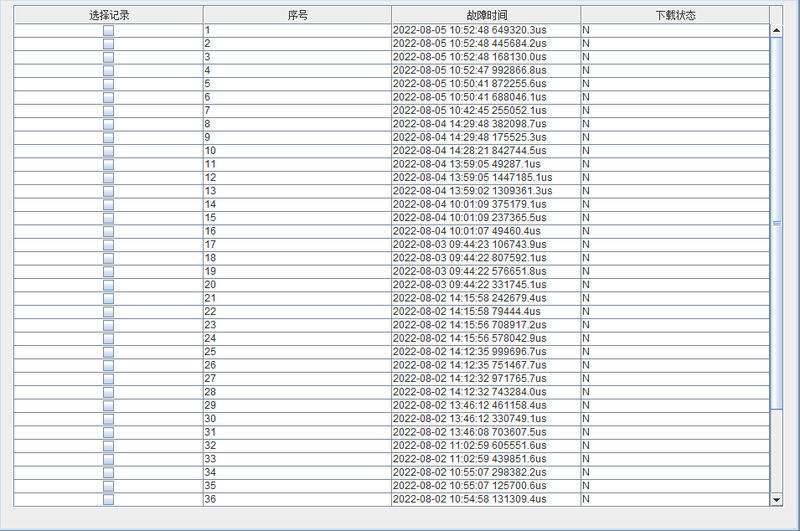Viewport: 800px width, 531px height.
Task: Tick the record 13 selection checkbox
Action: [x=108, y=191]
